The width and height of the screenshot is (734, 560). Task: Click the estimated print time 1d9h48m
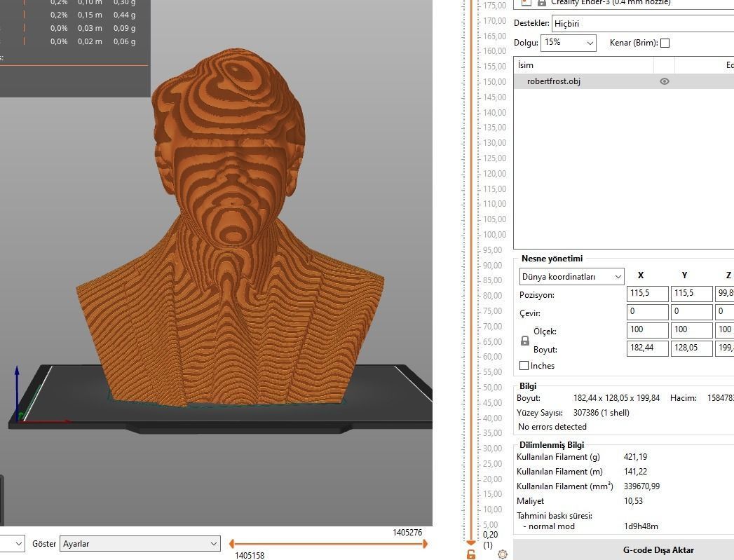(641, 526)
